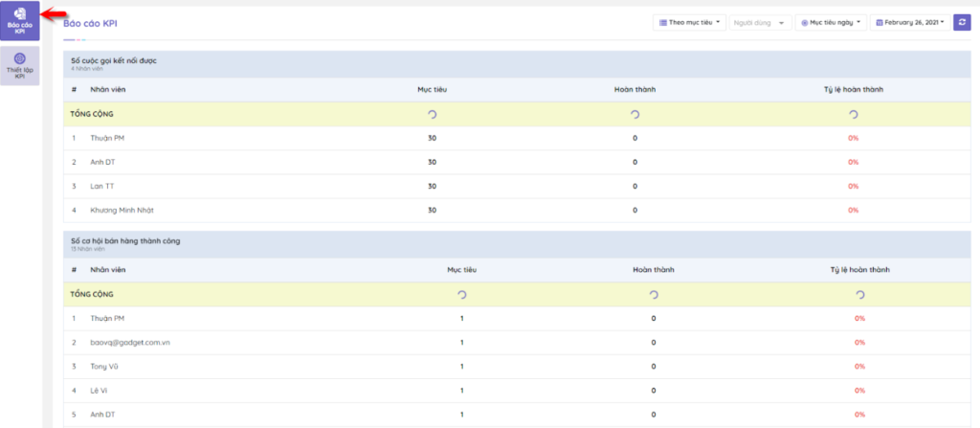Select TỔNG CỘNG row in sales opportunities table

click(x=517, y=295)
